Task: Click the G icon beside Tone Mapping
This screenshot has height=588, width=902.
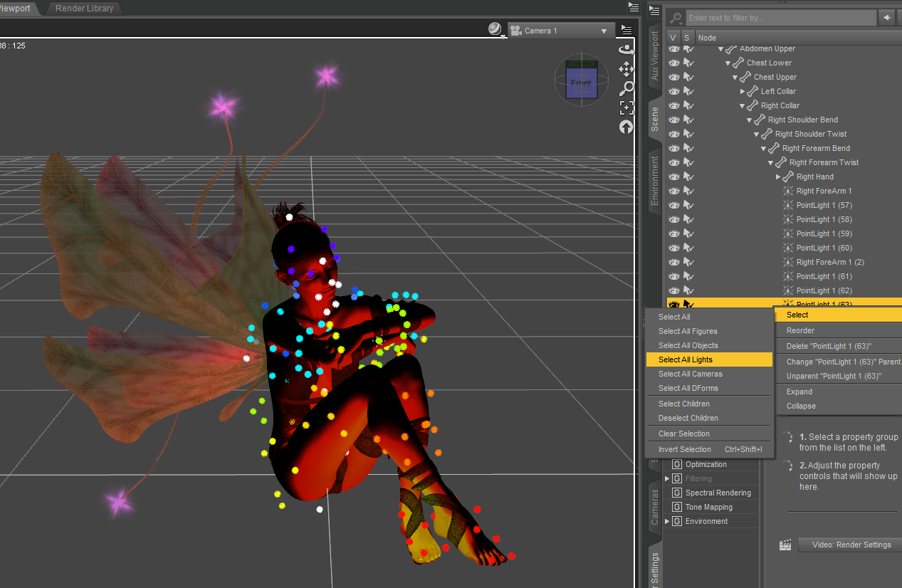Action: coord(677,507)
